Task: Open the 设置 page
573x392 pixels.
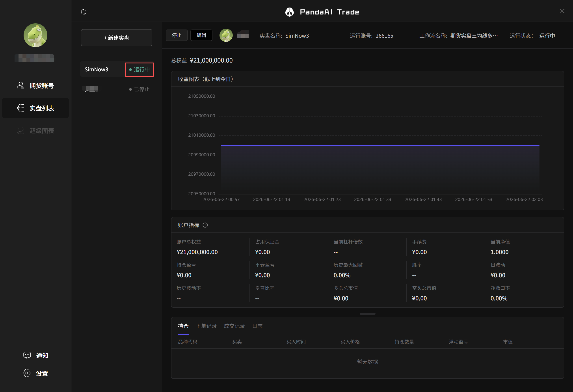Action: (35, 373)
